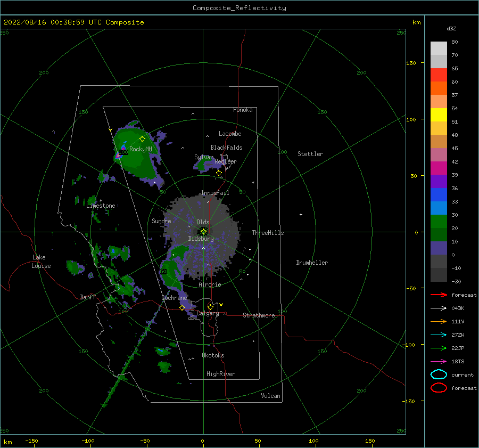This screenshot has height=448, width=479.
Task: Click the Cochrane label
Action: point(174,298)
